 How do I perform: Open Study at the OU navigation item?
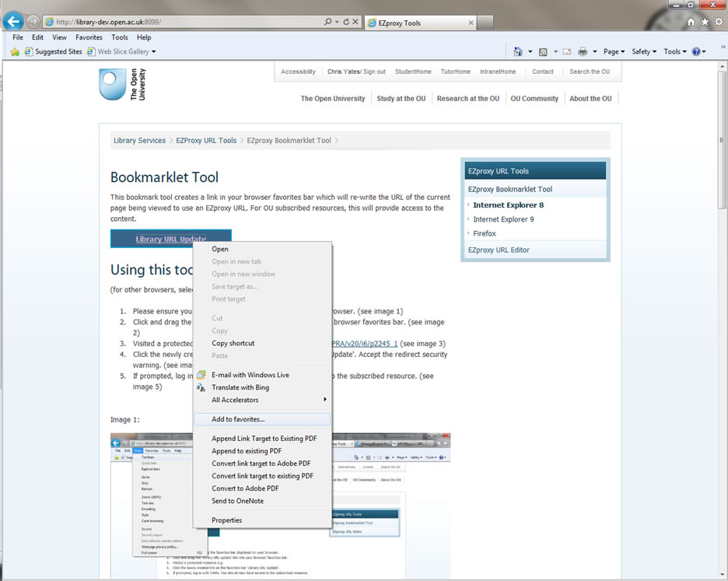tap(401, 99)
